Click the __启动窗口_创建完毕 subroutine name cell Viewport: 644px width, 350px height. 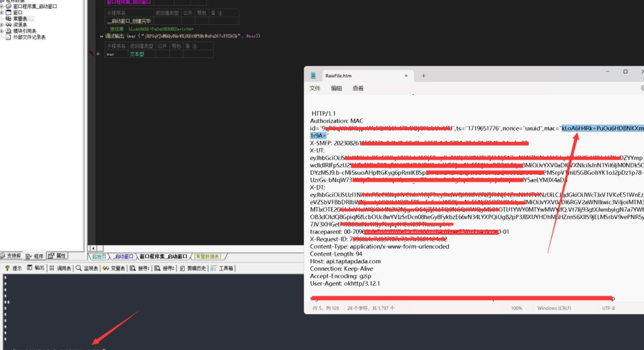pos(130,21)
